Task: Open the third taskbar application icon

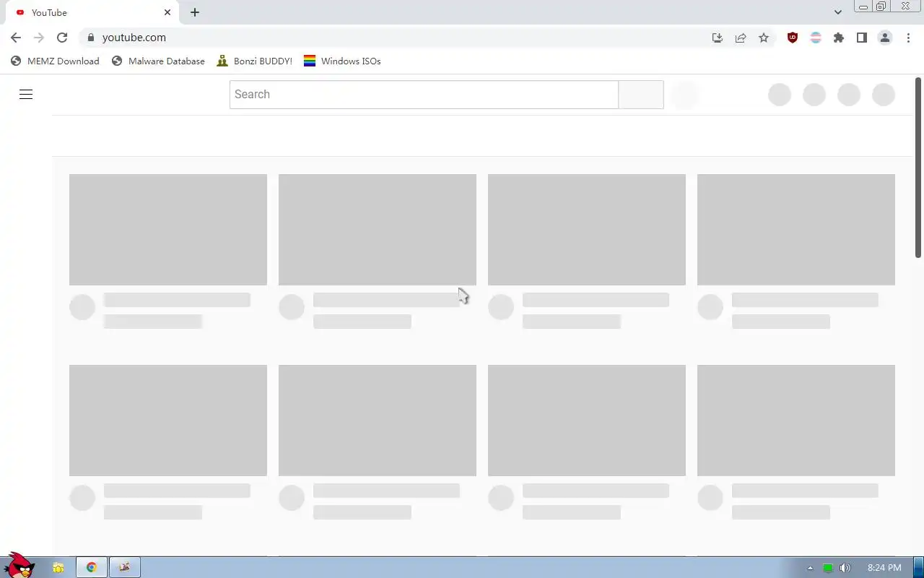Action: point(125,568)
